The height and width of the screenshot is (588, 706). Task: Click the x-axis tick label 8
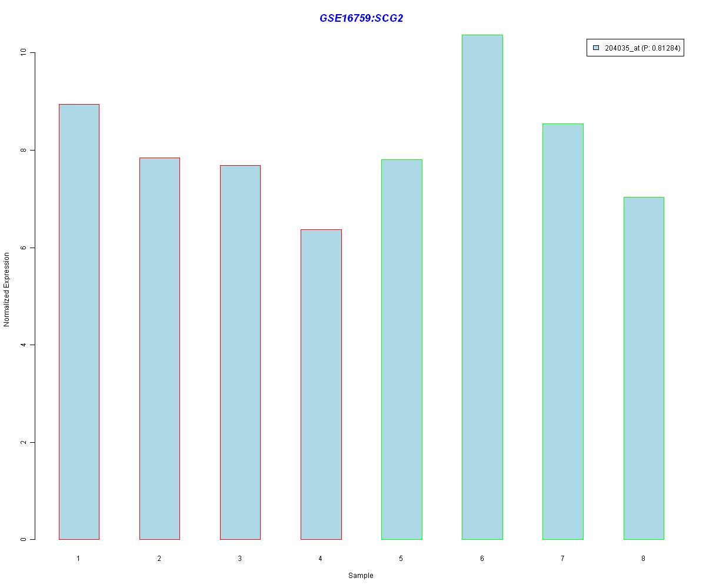point(643,558)
